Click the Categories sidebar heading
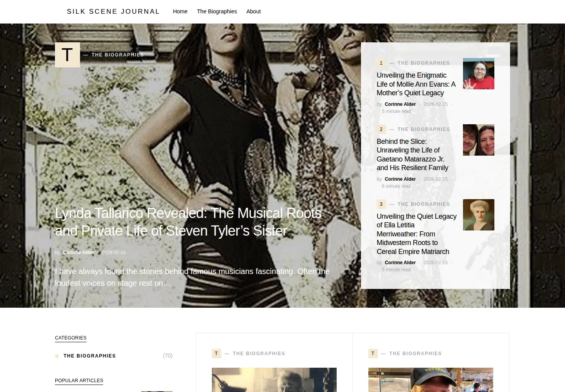 (71, 338)
